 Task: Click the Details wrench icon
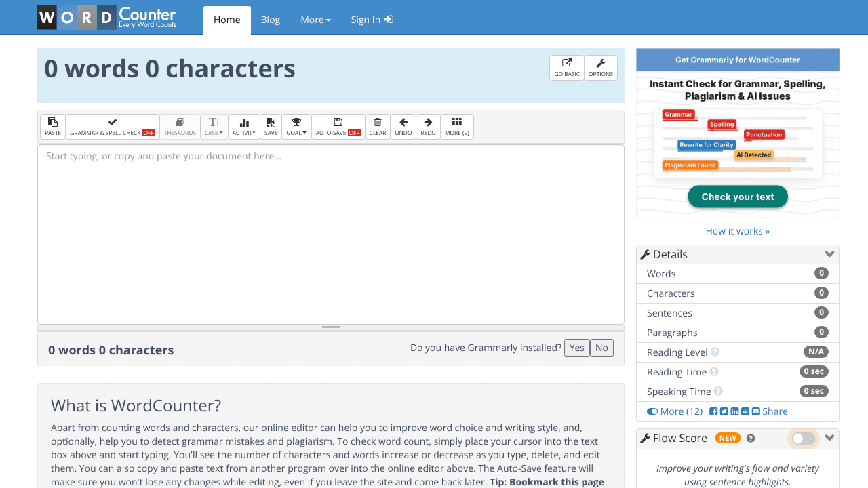point(646,255)
